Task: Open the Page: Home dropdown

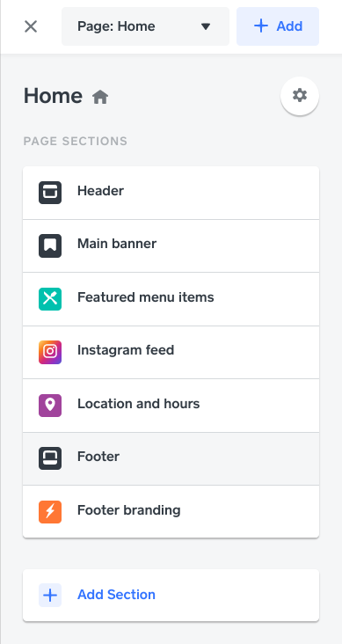Action: tap(145, 26)
